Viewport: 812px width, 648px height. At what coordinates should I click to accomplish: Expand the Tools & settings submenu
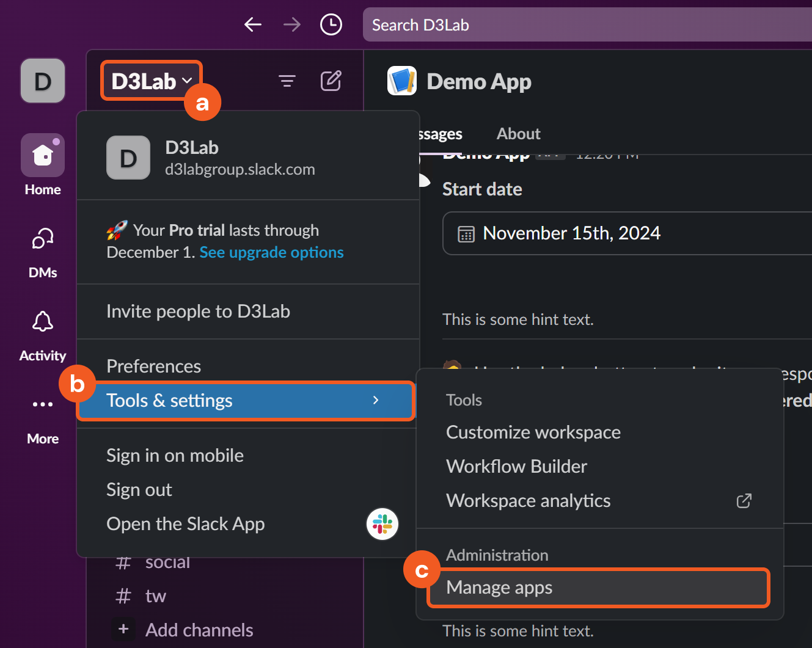(246, 401)
